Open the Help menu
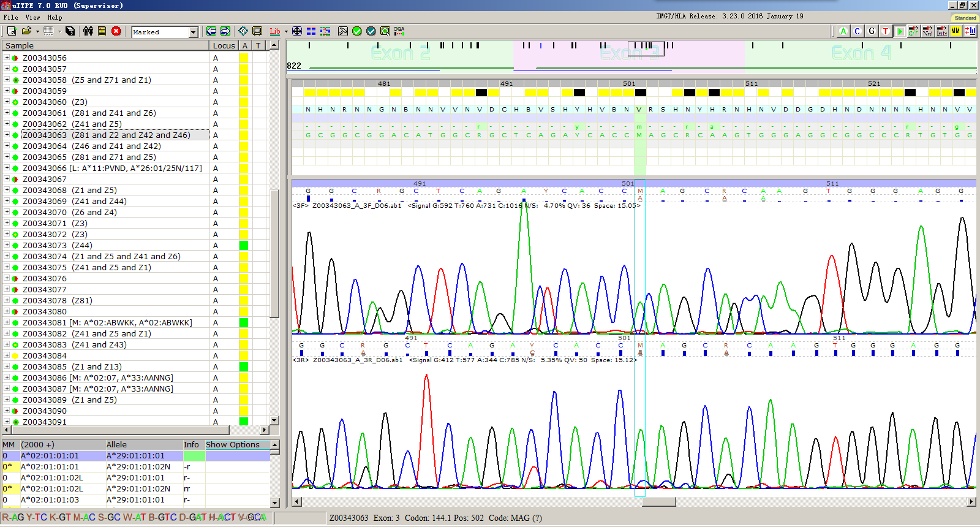The height and width of the screenshot is (527, 980). click(55, 17)
